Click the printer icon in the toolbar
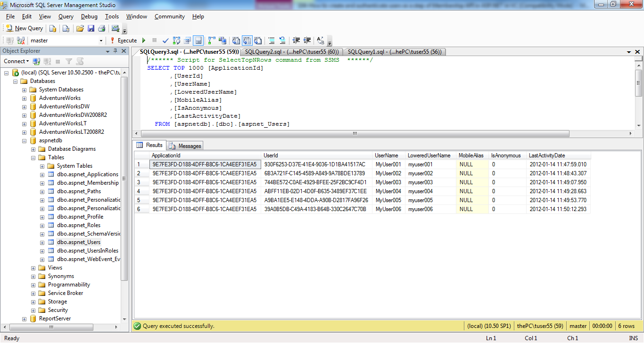The height and width of the screenshot is (343, 644). (x=101, y=28)
